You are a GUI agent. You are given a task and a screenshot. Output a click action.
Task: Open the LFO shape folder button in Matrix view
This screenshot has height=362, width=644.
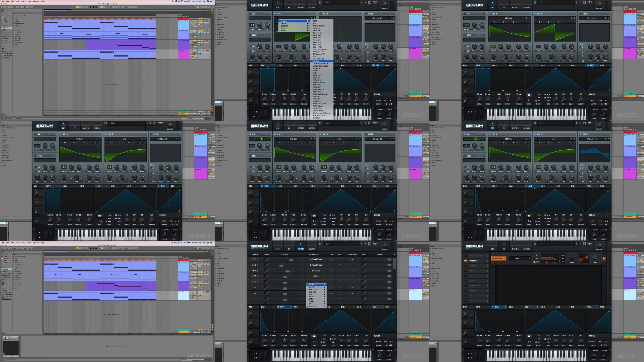tap(314, 336)
